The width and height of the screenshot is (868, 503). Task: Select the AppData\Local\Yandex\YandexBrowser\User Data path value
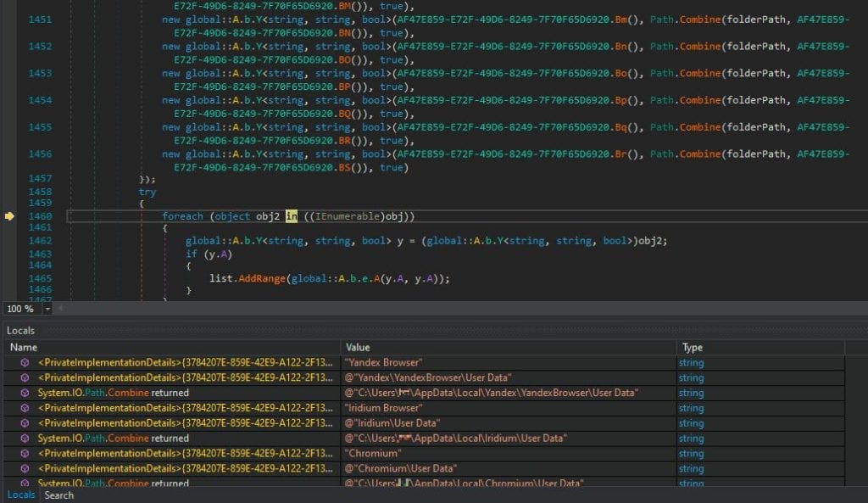pyautogui.click(x=492, y=393)
